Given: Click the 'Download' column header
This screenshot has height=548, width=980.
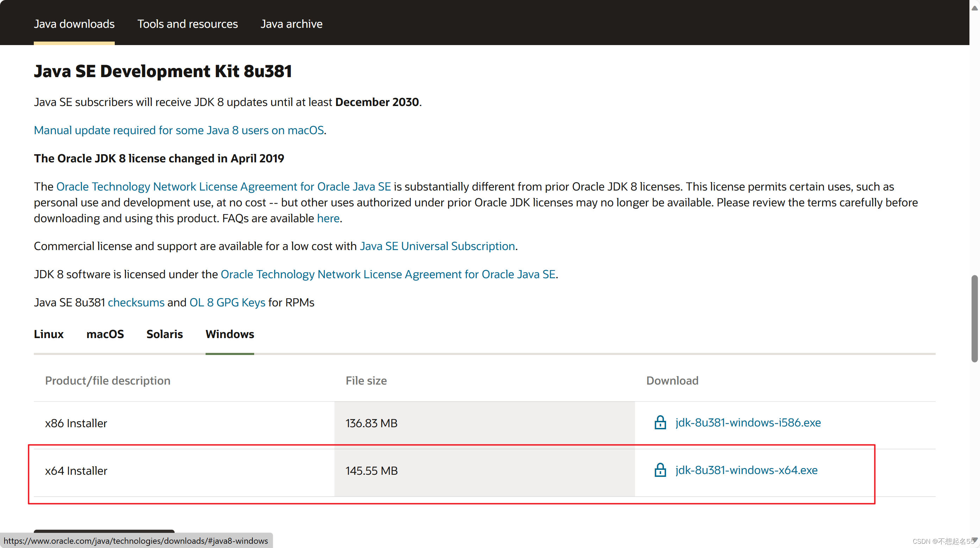Looking at the screenshot, I should pos(672,381).
